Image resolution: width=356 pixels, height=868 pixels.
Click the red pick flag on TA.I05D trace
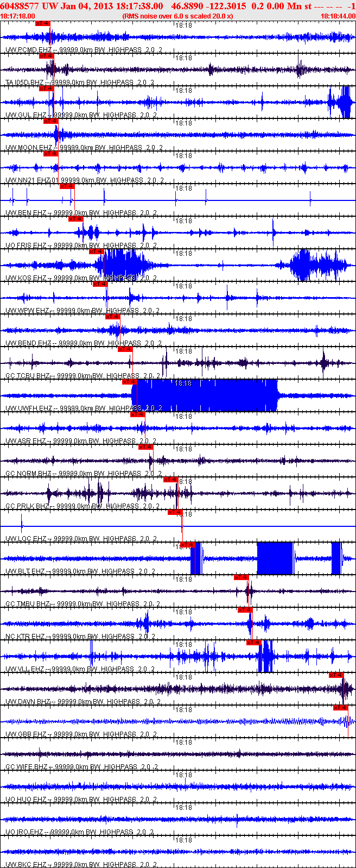pos(47,56)
